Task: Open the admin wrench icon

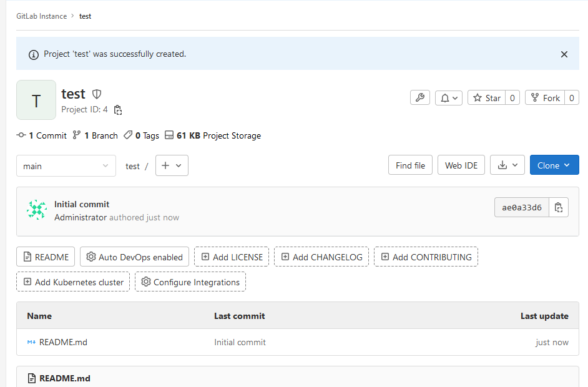Action: 419,97
